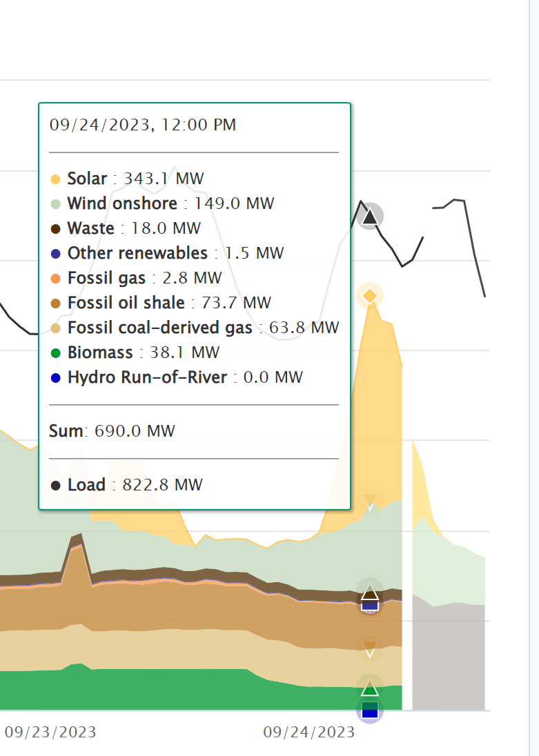Click the green triangle Biomass marker
This screenshot has height=756, width=539.
point(370,688)
